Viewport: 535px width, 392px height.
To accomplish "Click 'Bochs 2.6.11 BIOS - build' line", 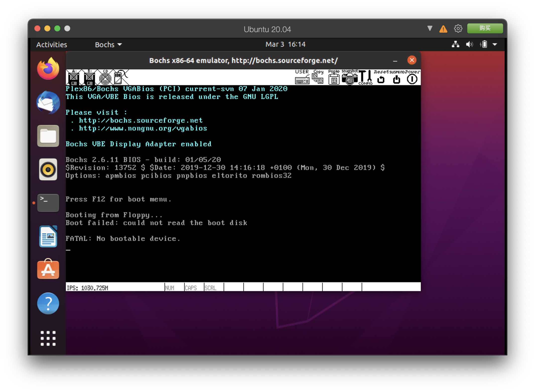I will click(143, 160).
